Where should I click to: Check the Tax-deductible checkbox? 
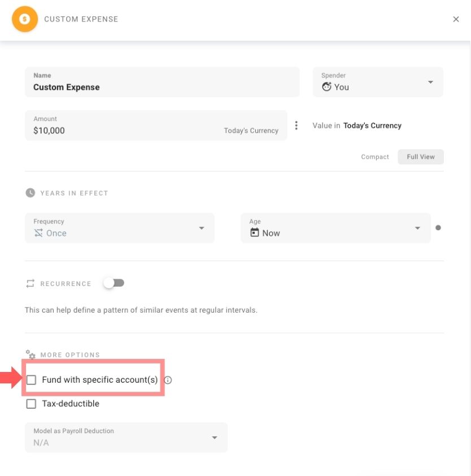[x=31, y=404]
